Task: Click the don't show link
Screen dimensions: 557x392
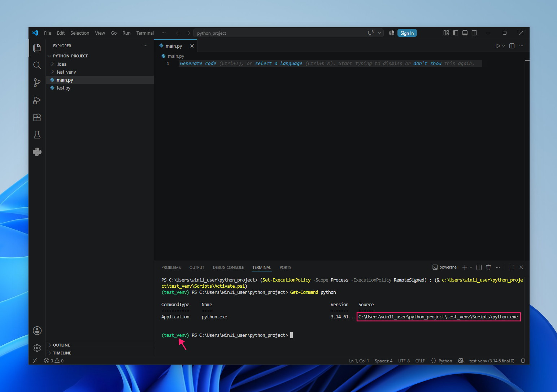Action: (427, 64)
